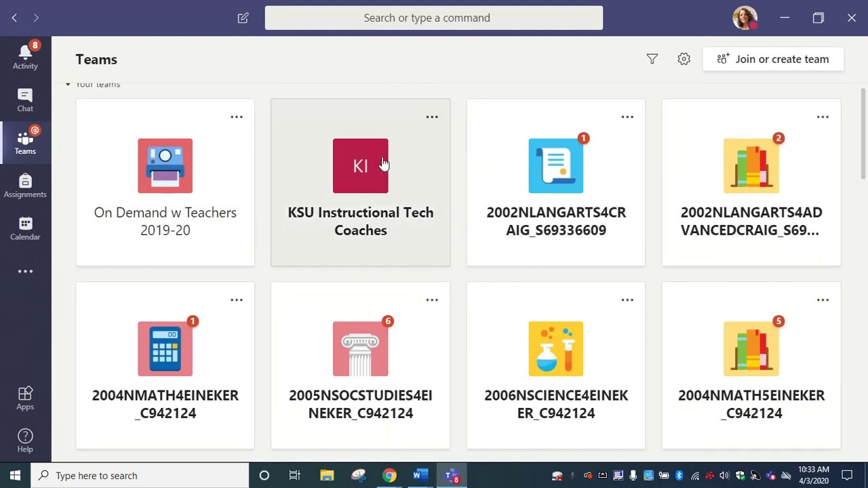Open 2004NMATH5EINEKER books icon
Image resolution: width=868 pixels, height=488 pixels.
tap(751, 349)
